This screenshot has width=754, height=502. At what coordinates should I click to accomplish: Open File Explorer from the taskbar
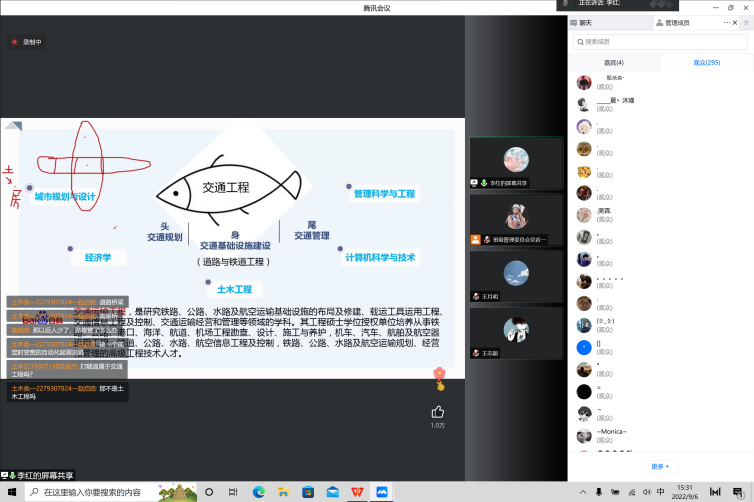coord(282,492)
